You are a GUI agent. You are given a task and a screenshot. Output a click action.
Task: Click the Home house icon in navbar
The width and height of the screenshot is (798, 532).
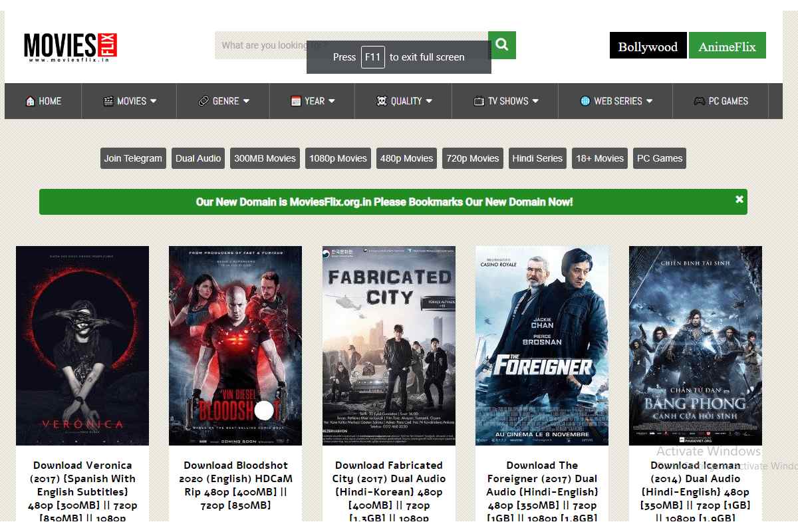click(30, 101)
